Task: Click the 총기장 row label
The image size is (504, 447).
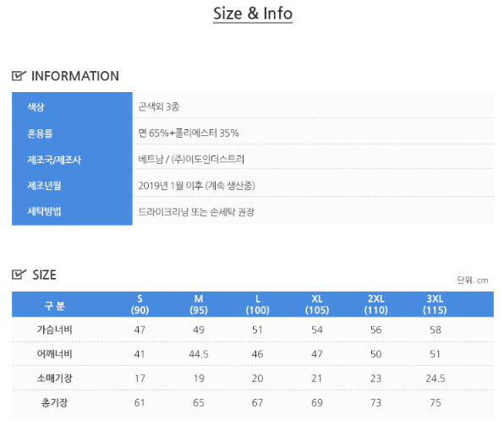Action: (54, 402)
